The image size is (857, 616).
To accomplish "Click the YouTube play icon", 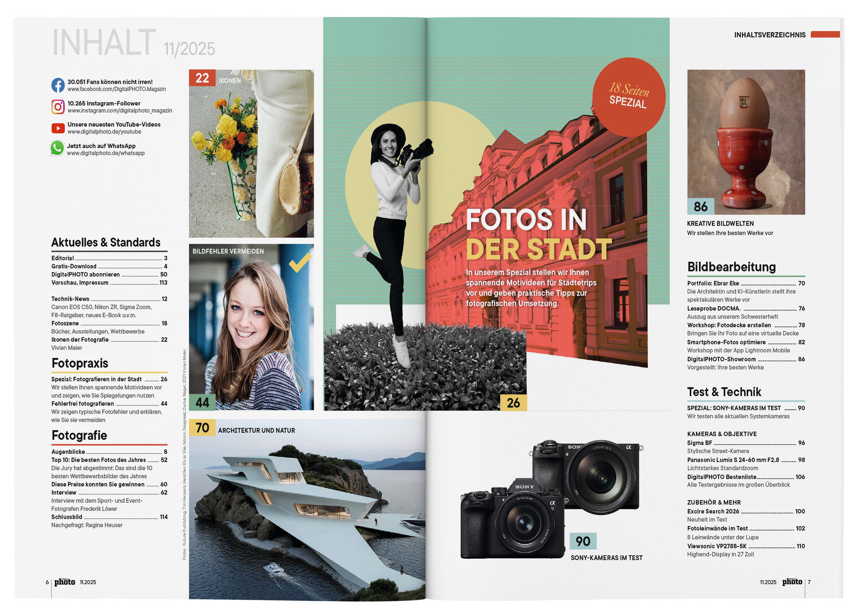I will 58,128.
